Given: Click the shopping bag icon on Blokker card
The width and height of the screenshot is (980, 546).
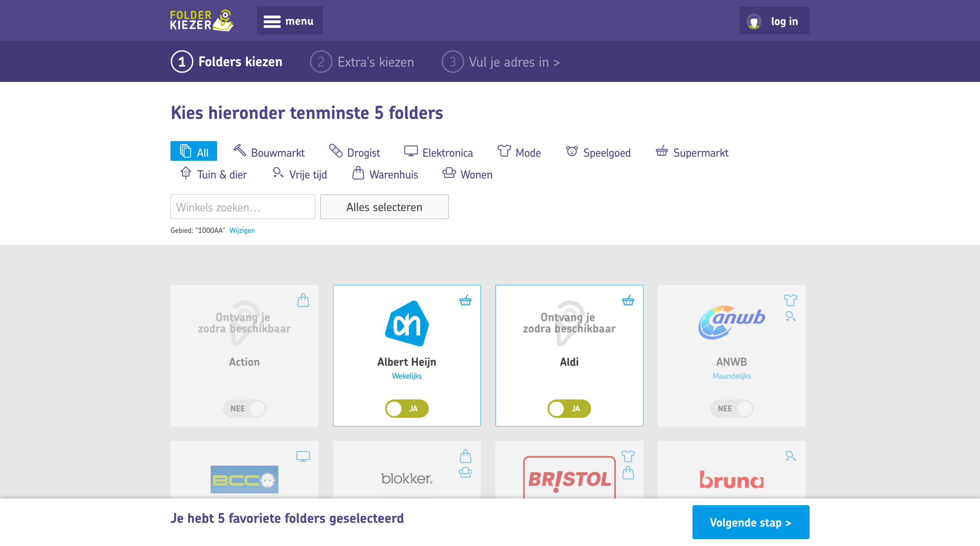Looking at the screenshot, I should pos(465,456).
